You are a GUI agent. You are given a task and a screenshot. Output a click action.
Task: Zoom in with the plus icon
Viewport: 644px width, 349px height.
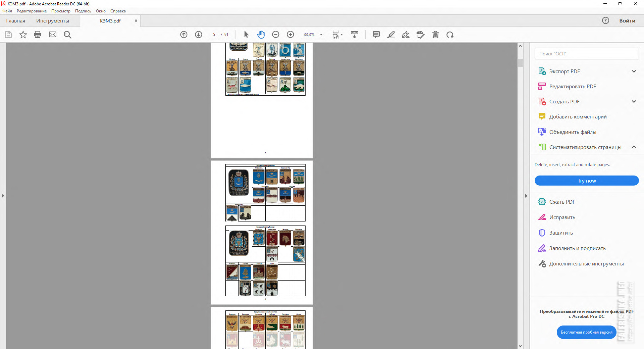[290, 35]
